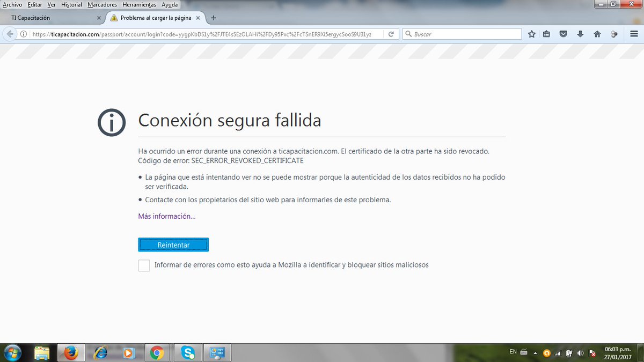Show bookmarks list icon
This screenshot has width=644, height=362.
coord(546,34)
